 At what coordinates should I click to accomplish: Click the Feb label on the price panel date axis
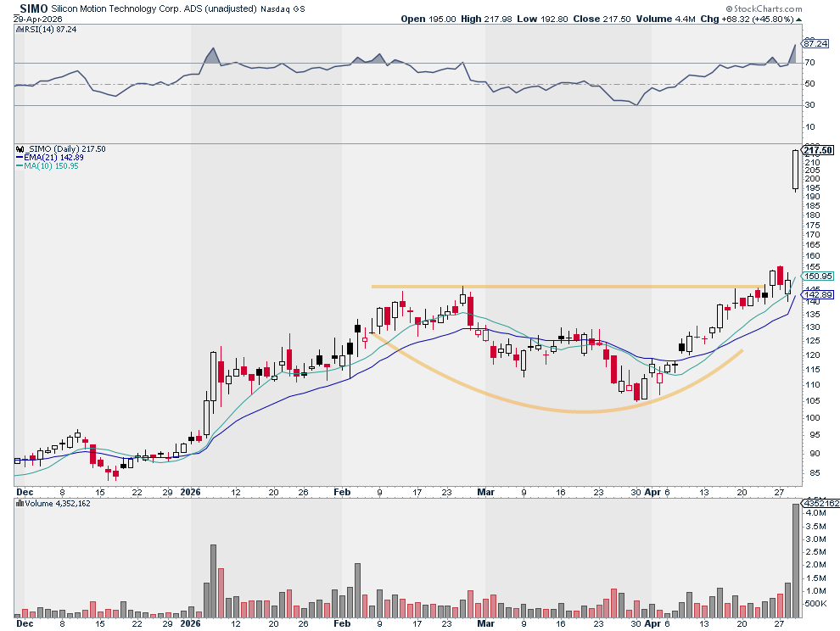[342, 492]
